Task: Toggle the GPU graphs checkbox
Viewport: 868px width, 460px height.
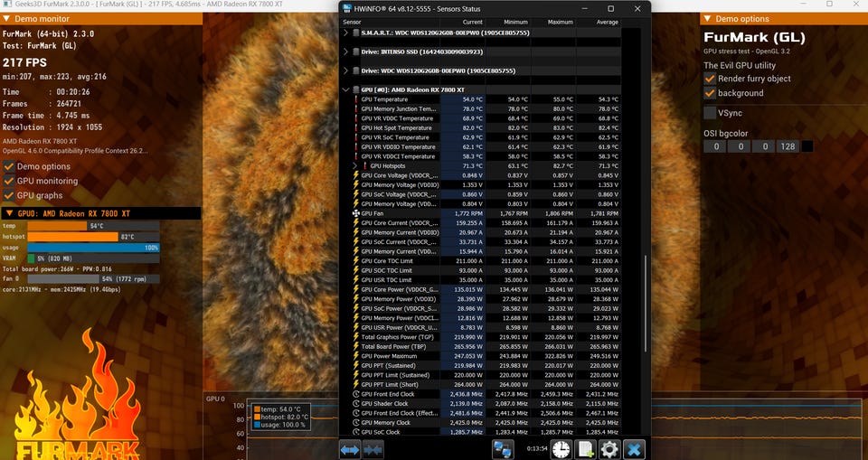Action: (x=9, y=195)
